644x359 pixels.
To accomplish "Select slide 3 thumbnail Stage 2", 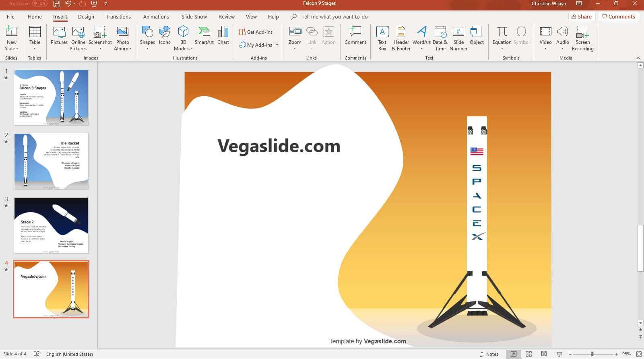I will tap(51, 225).
